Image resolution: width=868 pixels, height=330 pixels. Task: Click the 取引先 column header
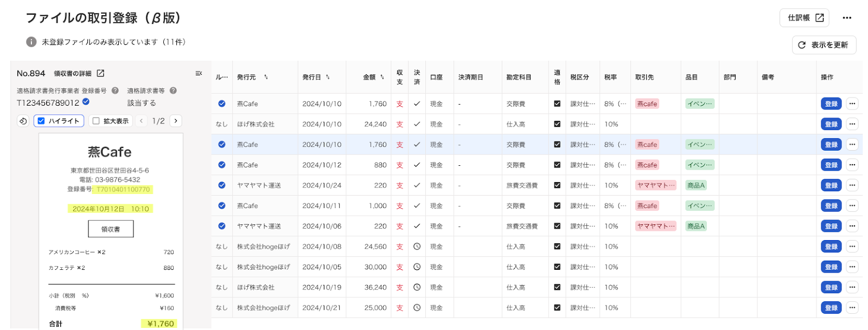(x=644, y=77)
